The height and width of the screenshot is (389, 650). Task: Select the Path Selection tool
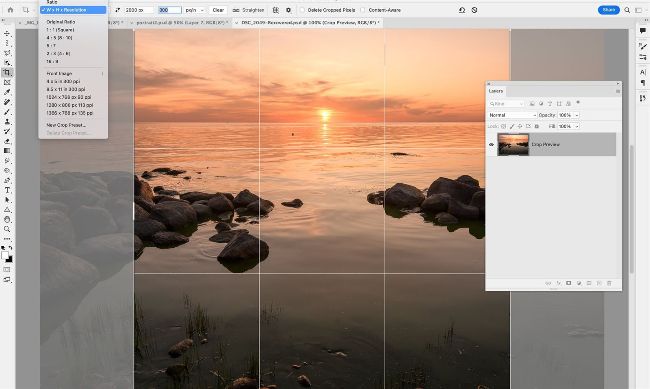pos(7,200)
